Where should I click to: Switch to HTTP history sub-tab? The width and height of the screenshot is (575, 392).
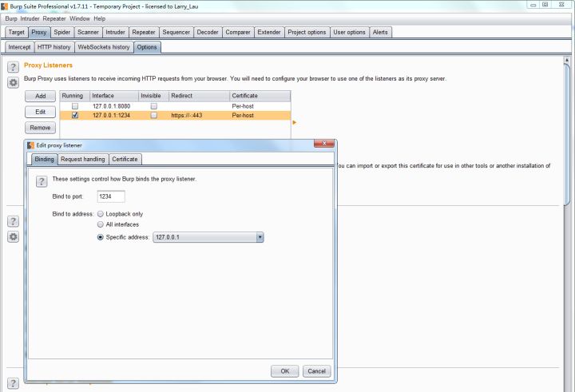(54, 47)
